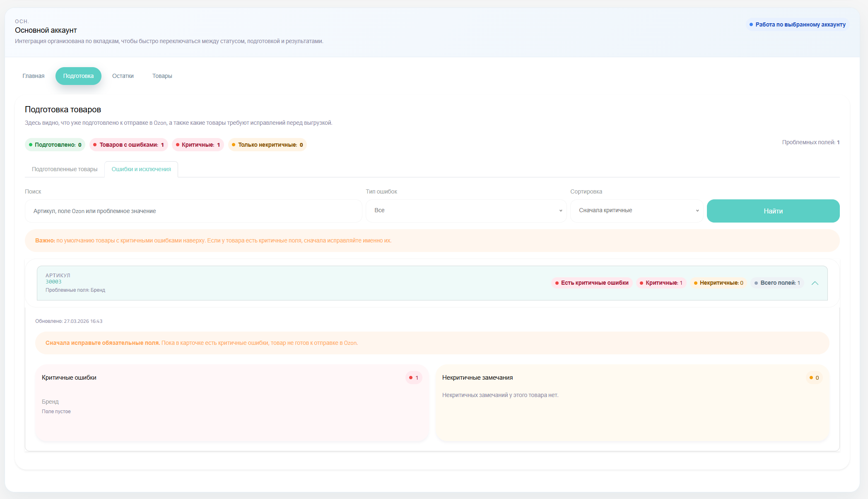Click Есть критичные ошибки badge on article
Viewport: 868px width, 499px height.
coord(592,283)
